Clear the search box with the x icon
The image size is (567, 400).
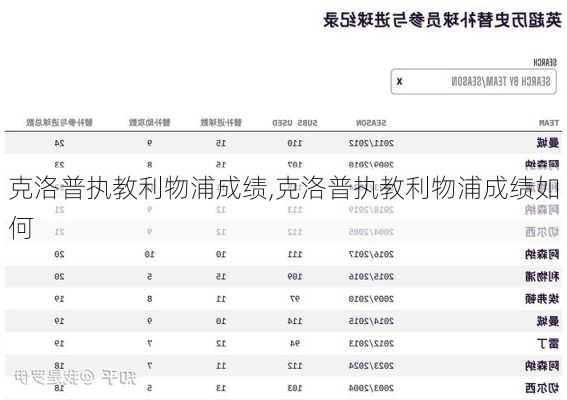point(399,81)
